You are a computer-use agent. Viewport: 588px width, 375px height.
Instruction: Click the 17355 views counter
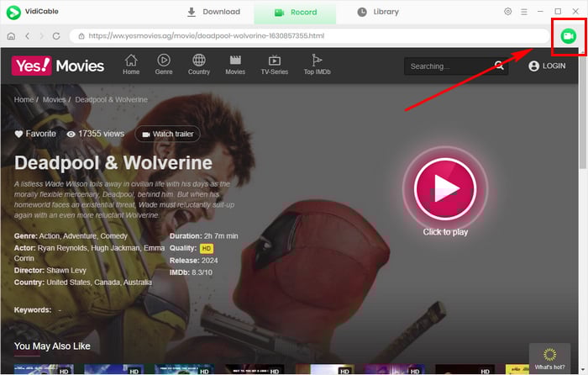pyautogui.click(x=96, y=134)
